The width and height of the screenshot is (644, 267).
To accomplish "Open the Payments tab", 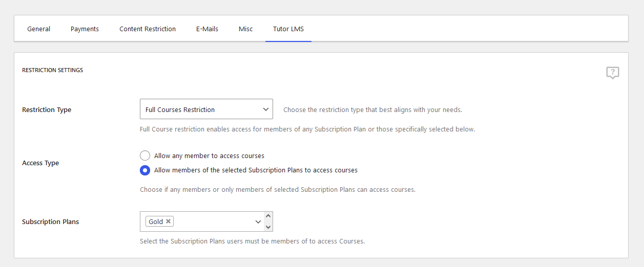I will pos(85,29).
